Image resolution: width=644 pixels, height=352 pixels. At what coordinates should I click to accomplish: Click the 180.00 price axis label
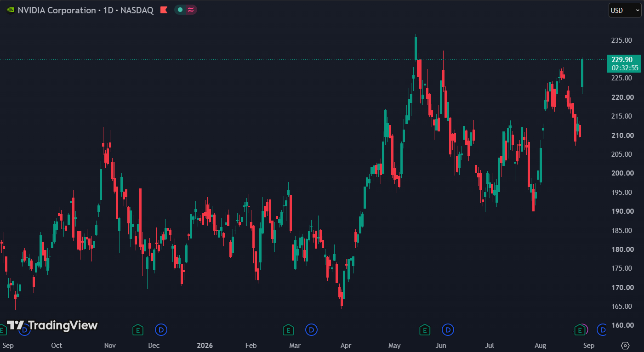pyautogui.click(x=623, y=250)
